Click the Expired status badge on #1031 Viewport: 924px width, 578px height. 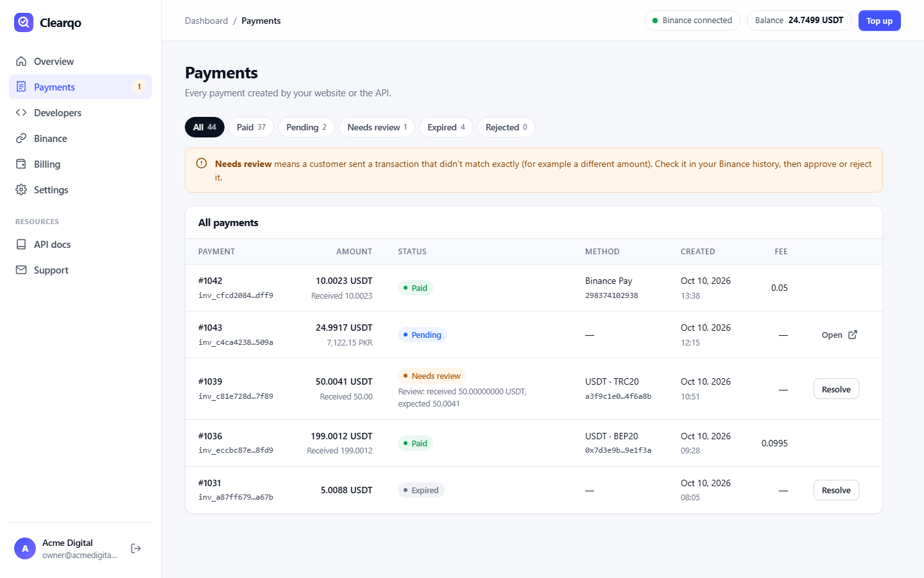pos(421,490)
